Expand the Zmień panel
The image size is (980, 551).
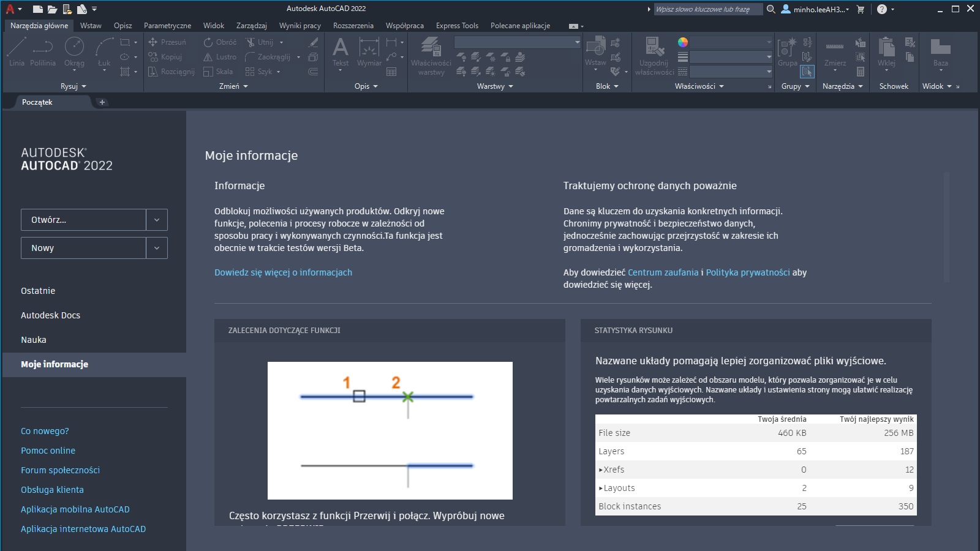pyautogui.click(x=233, y=86)
